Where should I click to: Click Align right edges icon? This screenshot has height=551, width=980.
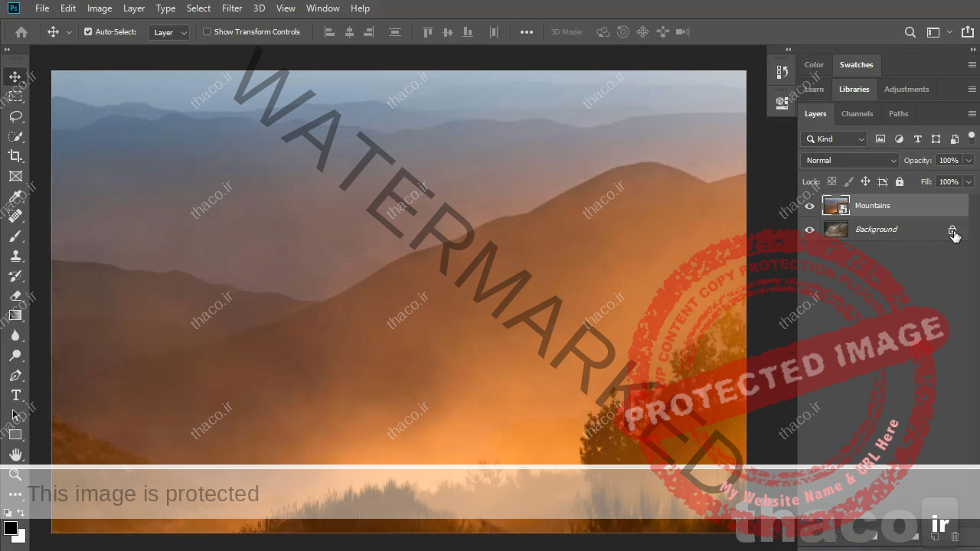point(368,32)
